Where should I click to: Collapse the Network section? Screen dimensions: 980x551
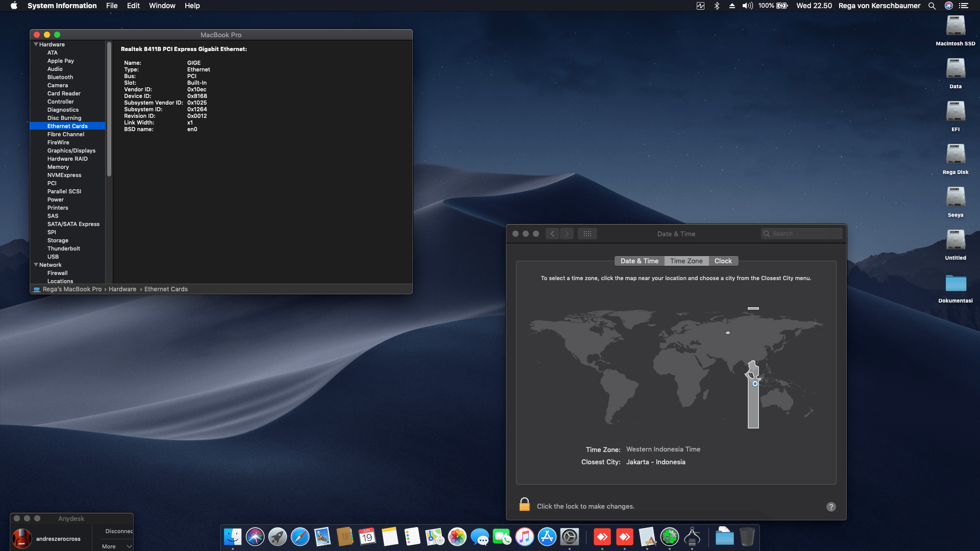(x=36, y=265)
